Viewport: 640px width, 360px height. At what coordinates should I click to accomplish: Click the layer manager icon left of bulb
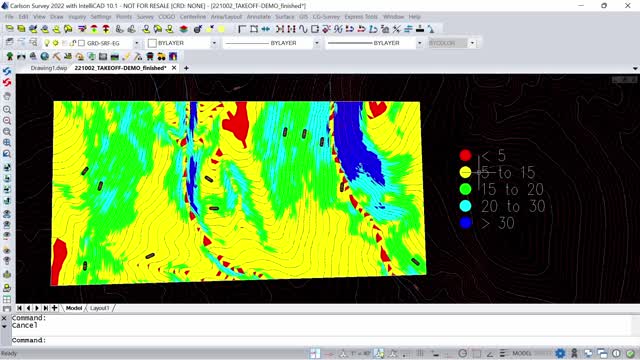coord(10,43)
